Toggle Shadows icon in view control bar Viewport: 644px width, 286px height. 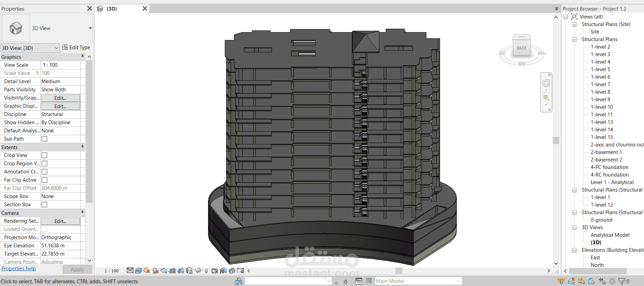(x=155, y=271)
